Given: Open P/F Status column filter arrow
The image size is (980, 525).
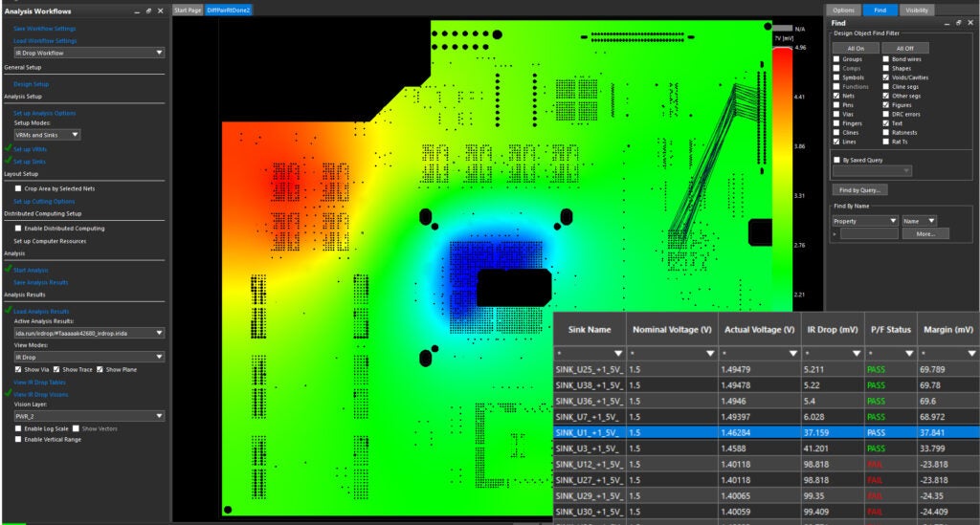Looking at the screenshot, I should click(909, 353).
